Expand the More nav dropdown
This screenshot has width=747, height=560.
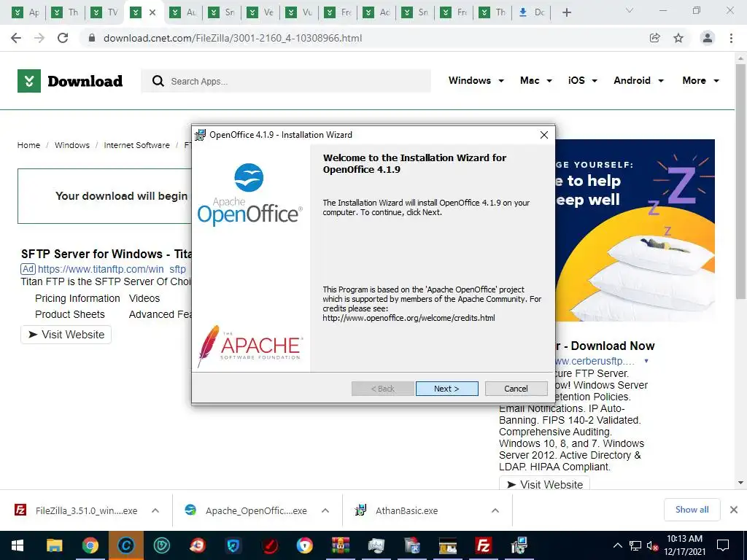click(x=700, y=80)
